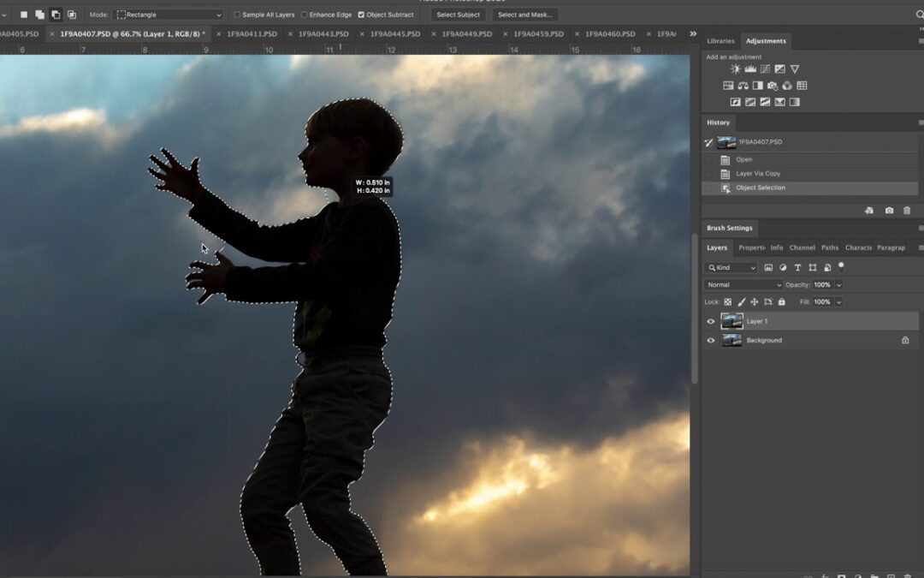This screenshot has width=924, height=578.
Task: Open the Fill slider dropdown arrow
Action: point(838,302)
